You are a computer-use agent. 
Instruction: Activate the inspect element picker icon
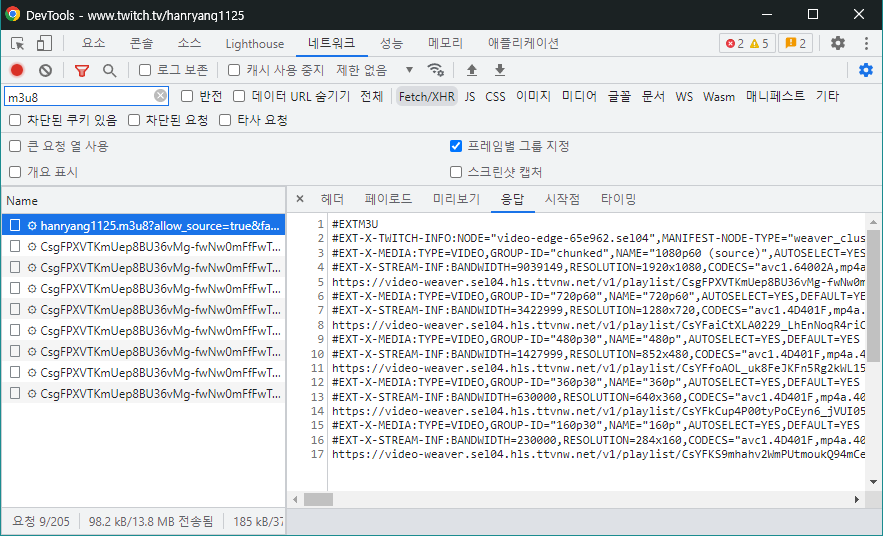click(17, 43)
